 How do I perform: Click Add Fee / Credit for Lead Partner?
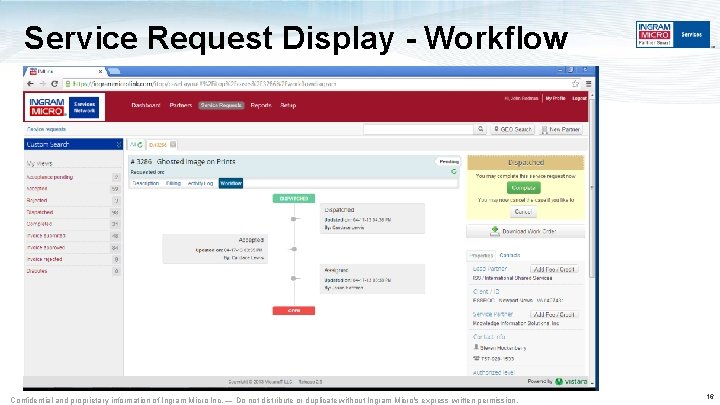point(554,270)
